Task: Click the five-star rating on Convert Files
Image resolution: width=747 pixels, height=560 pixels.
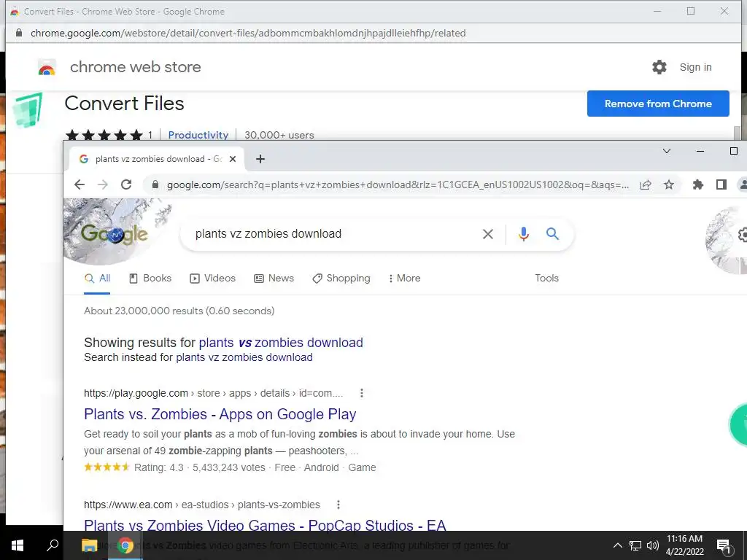Action: [104, 135]
